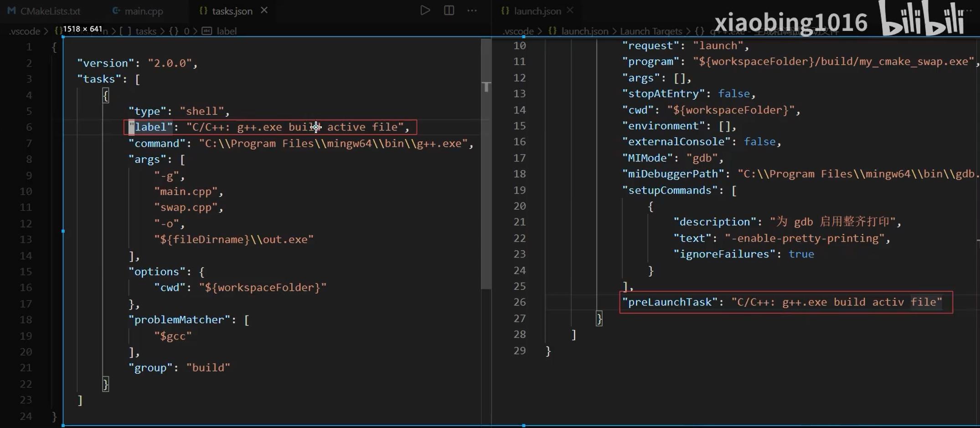The height and width of the screenshot is (428, 980).
Task: Click the "program" line in launch.json
Action: (801, 62)
